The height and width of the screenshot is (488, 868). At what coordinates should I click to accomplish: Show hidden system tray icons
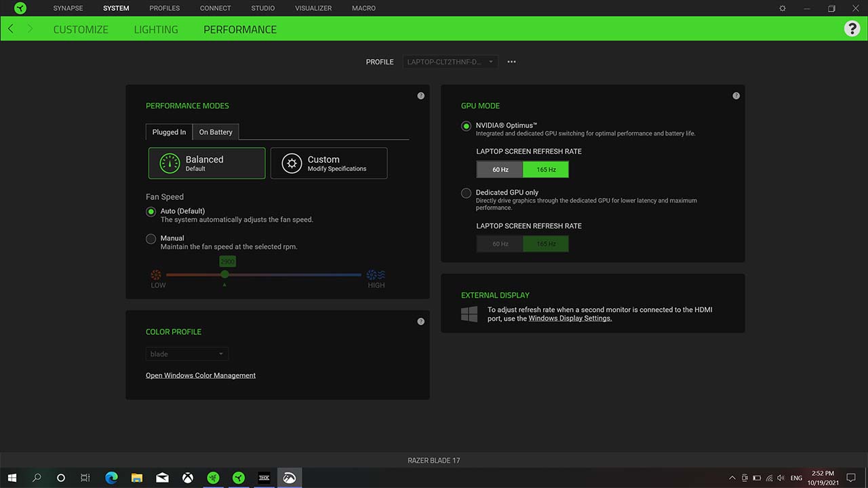pos(732,478)
